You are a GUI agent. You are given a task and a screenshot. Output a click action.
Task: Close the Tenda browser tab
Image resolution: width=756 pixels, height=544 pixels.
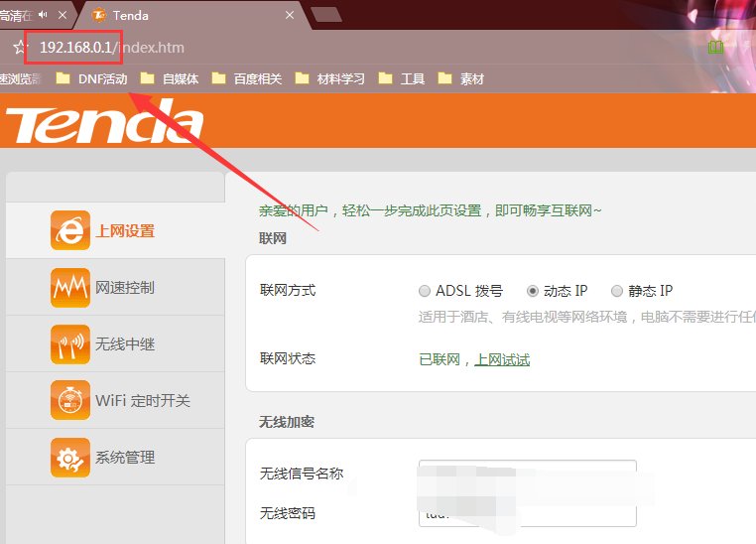[x=290, y=15]
